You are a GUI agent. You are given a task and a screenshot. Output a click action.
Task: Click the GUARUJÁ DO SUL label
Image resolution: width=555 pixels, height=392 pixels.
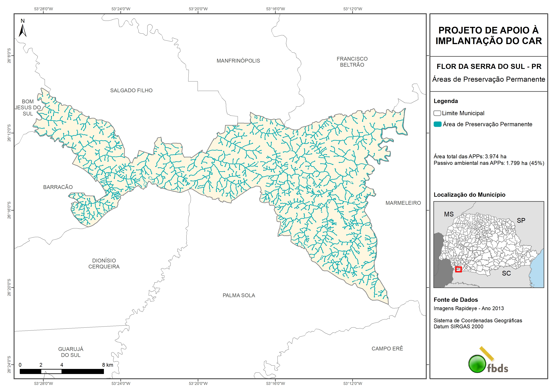71,352
